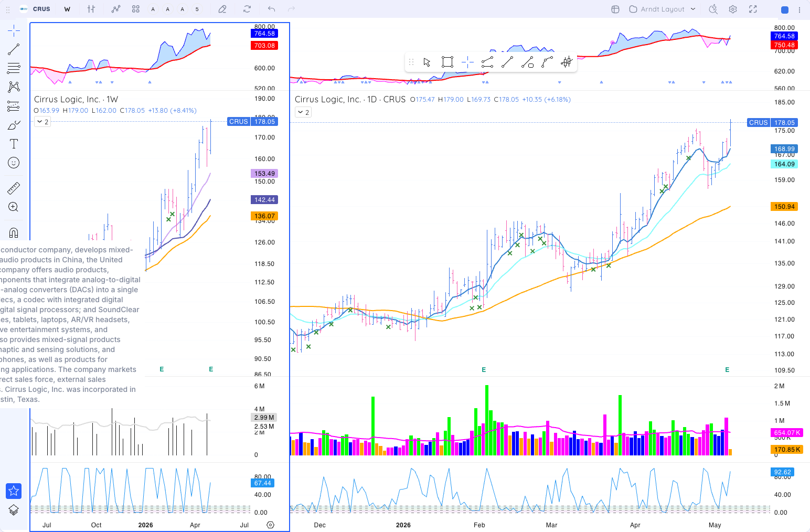Select arrow cursor in floating drawing toolbar
This screenshot has height=532, width=810.
click(427, 62)
